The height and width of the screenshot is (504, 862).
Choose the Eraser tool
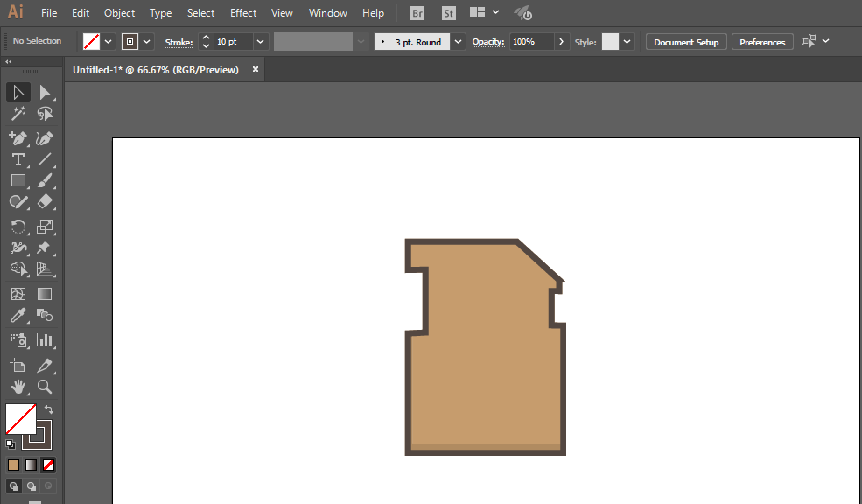[x=45, y=202]
